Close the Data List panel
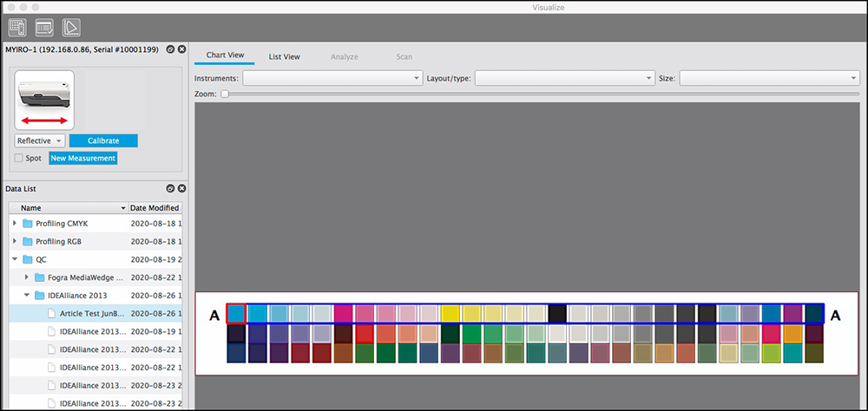Viewport: 868px width, 411px height. pyautogui.click(x=181, y=188)
